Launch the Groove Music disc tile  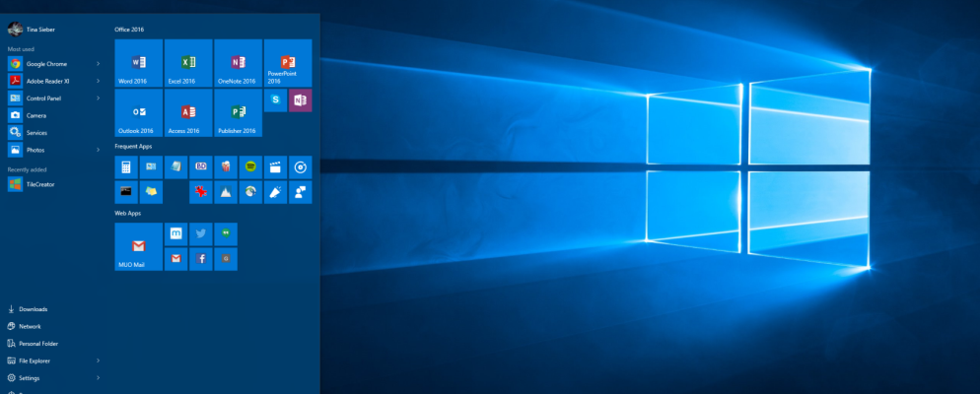pos(301,167)
